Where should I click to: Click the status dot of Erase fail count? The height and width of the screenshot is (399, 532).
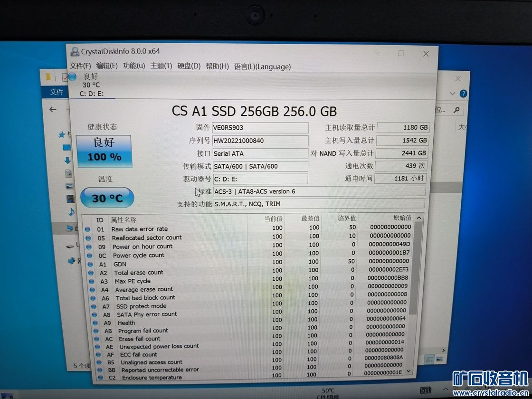point(96,339)
